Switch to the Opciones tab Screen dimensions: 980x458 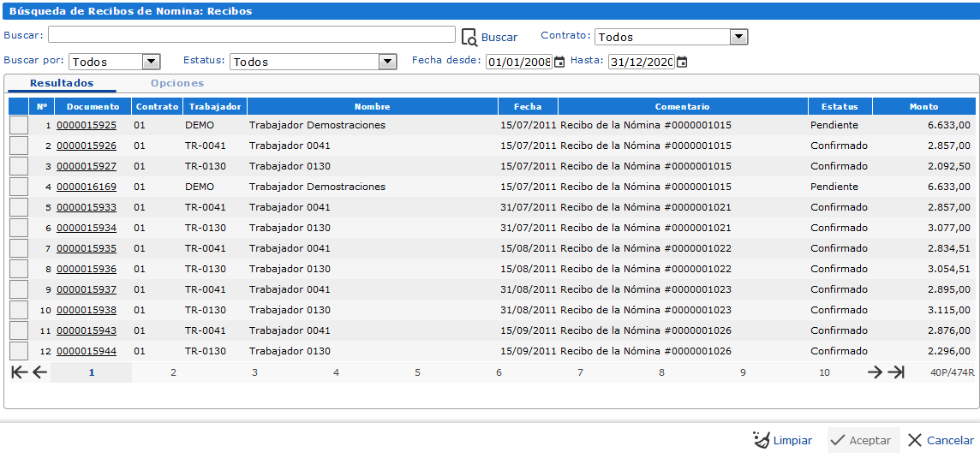177,83
